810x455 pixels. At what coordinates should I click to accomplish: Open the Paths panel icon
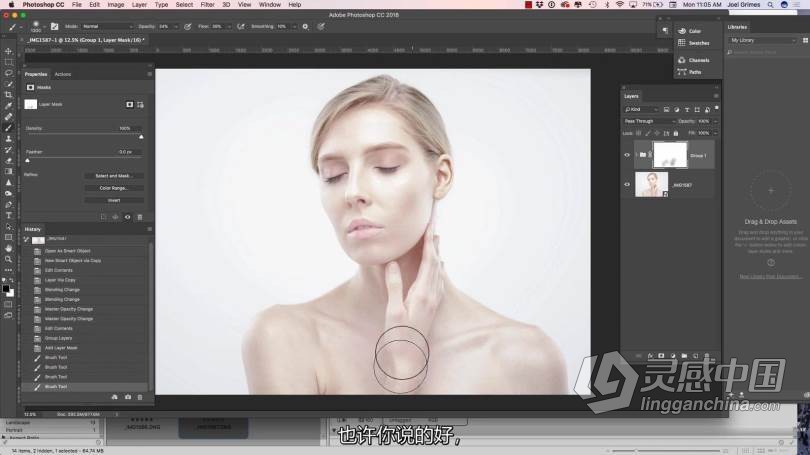[682, 72]
